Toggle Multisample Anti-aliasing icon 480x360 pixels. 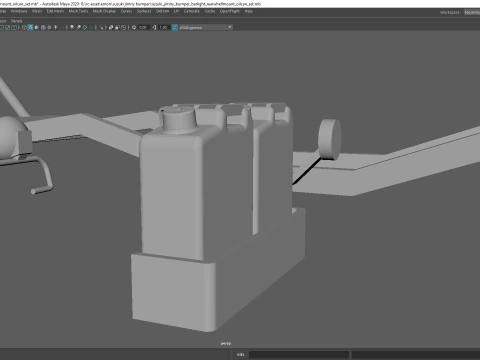(85, 27)
